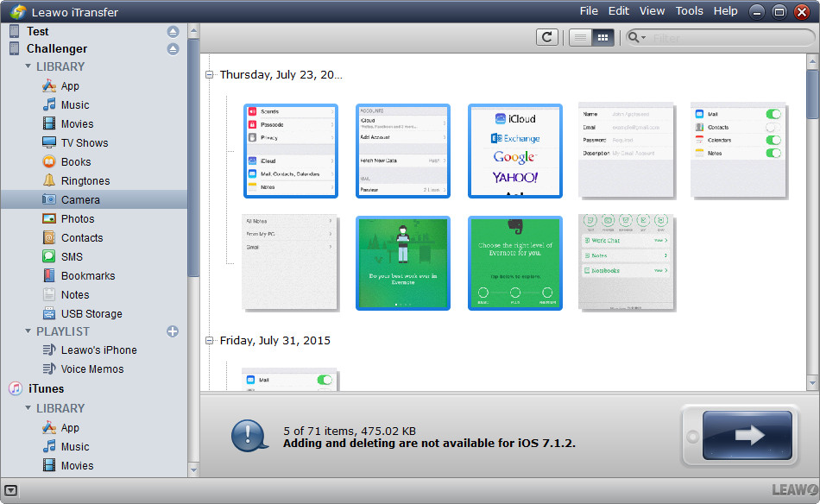The image size is (820, 504).
Task: Open the Tools menu
Action: [x=689, y=10]
